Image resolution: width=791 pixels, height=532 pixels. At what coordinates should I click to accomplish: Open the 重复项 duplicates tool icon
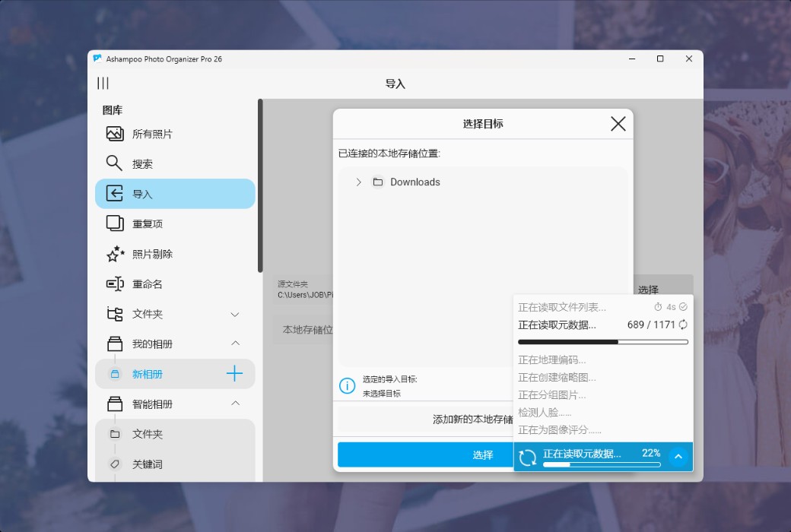pos(115,223)
